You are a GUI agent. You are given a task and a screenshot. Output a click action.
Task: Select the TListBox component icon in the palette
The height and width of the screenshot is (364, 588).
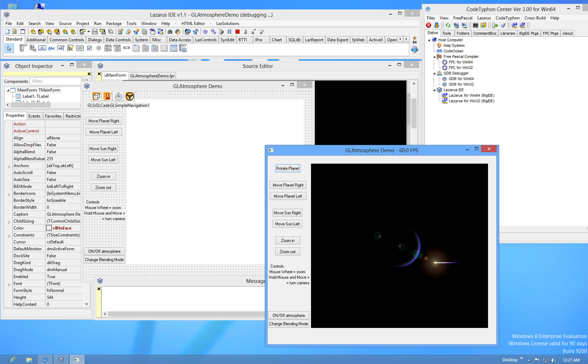108,48
